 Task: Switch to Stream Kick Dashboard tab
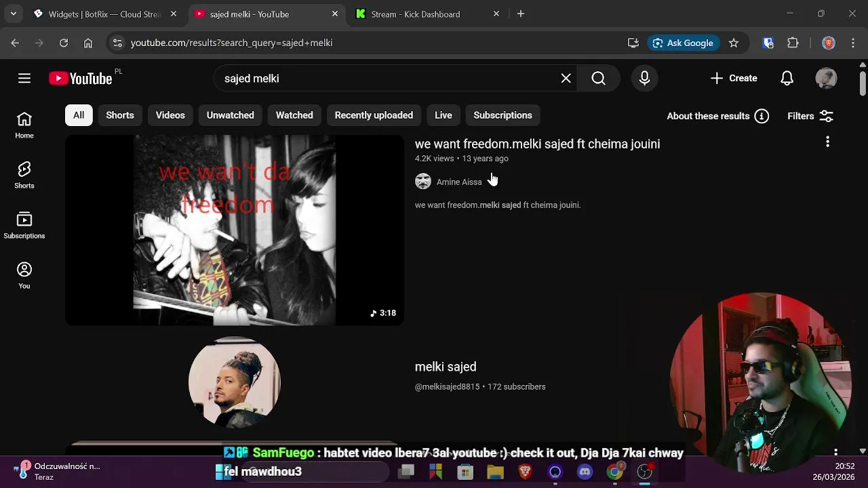428,14
